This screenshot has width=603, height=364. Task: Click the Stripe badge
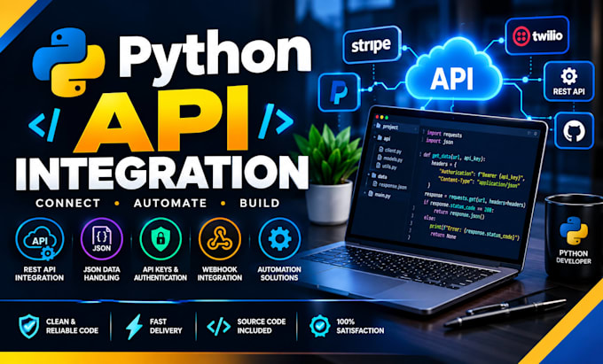(x=372, y=45)
